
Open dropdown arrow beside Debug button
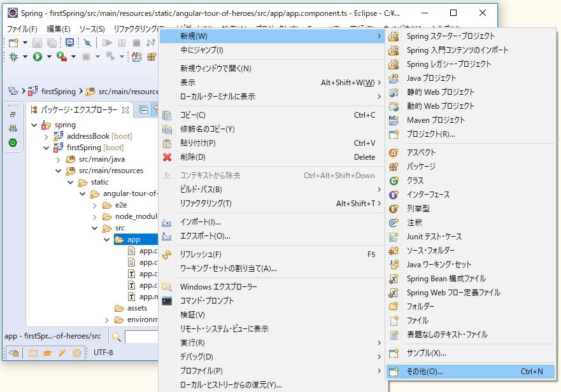pyautogui.click(x=25, y=57)
